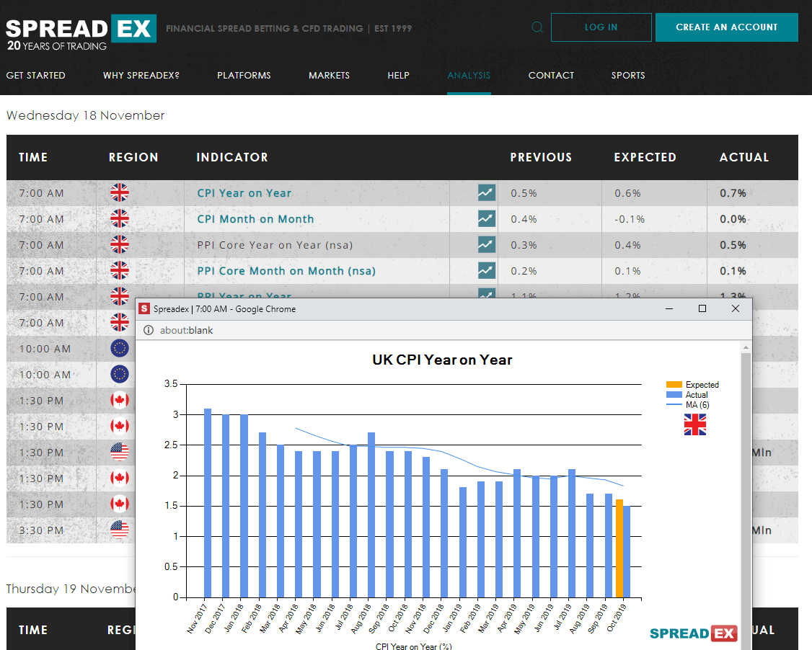
Task: Click the Previous column header
Action: [541, 157]
